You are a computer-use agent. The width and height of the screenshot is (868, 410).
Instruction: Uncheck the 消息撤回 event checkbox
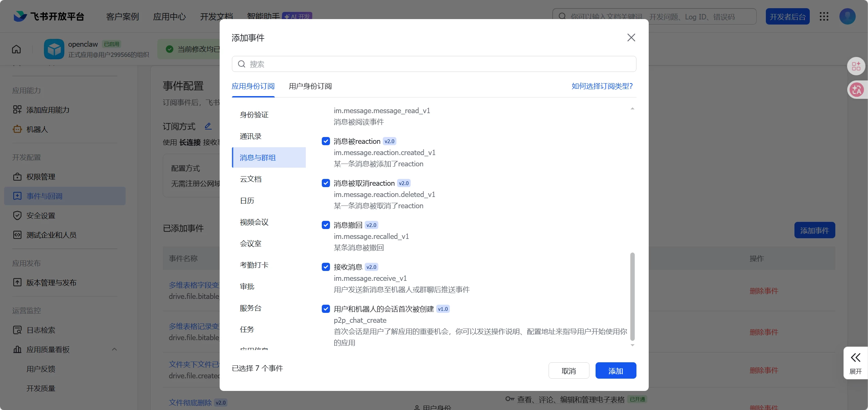pyautogui.click(x=326, y=225)
